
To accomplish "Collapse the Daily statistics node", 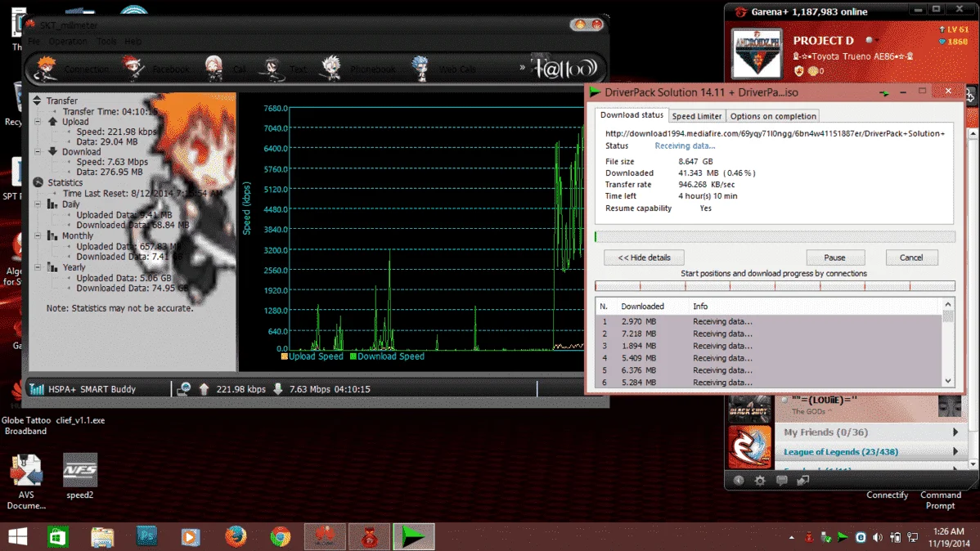I will [38, 204].
